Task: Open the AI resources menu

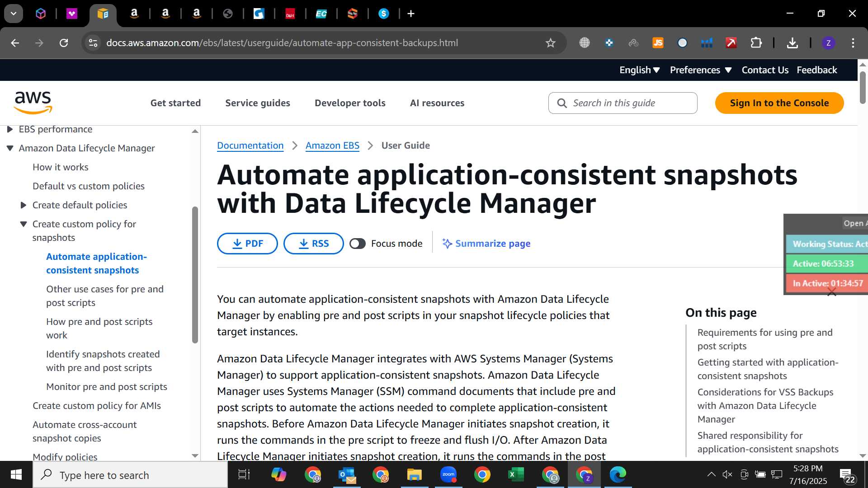Action: coord(437,103)
